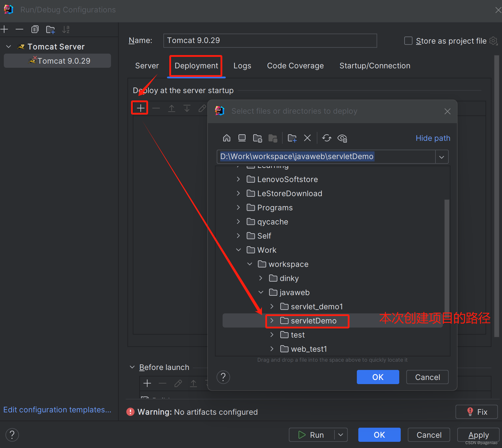Edit deployment item with pencil icon
Image resolution: width=502 pixels, height=448 pixels.
pos(202,108)
